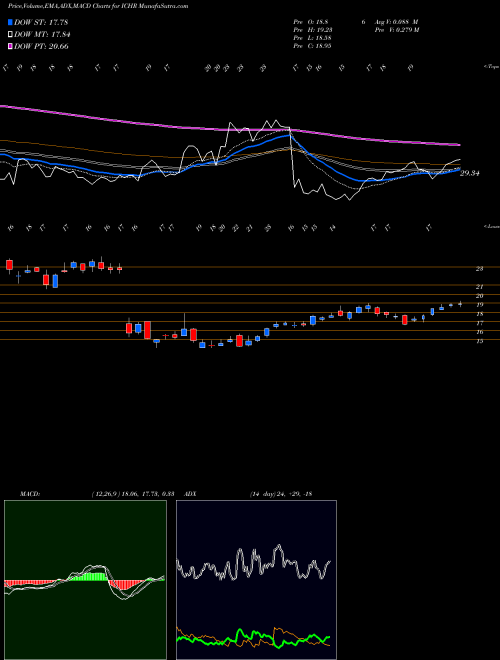Click the dark blue ADX indicator panel

(x=256, y=580)
